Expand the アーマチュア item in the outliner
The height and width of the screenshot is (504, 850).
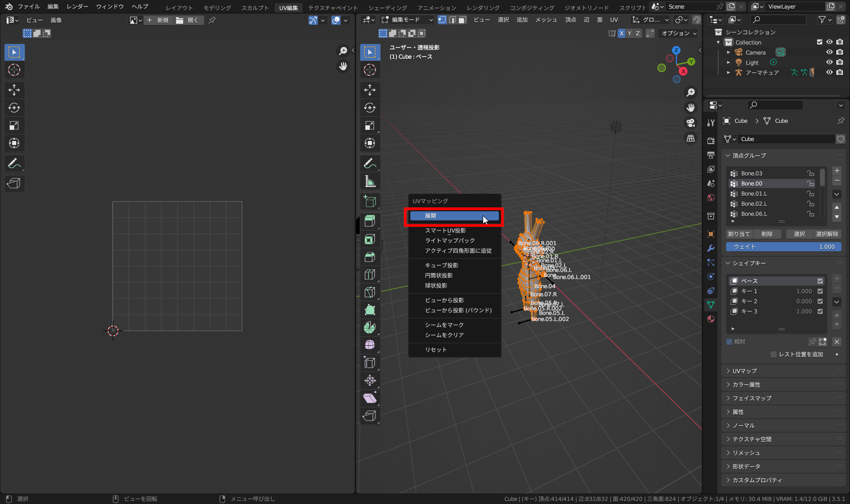click(x=728, y=72)
